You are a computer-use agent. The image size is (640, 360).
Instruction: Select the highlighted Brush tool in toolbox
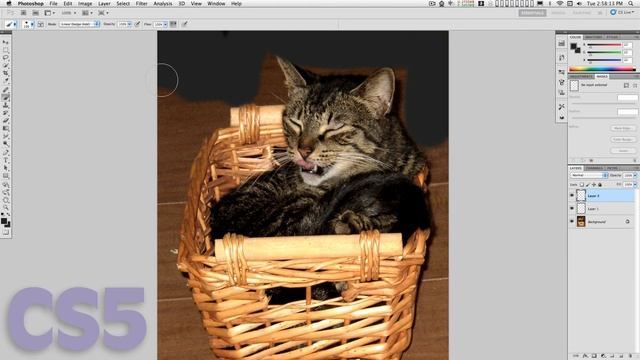6,97
